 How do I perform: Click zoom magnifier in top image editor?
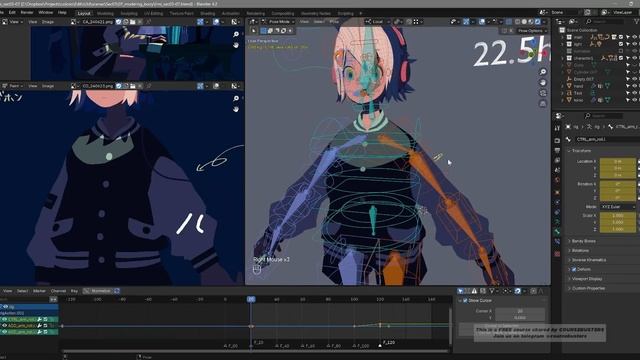coord(236,34)
